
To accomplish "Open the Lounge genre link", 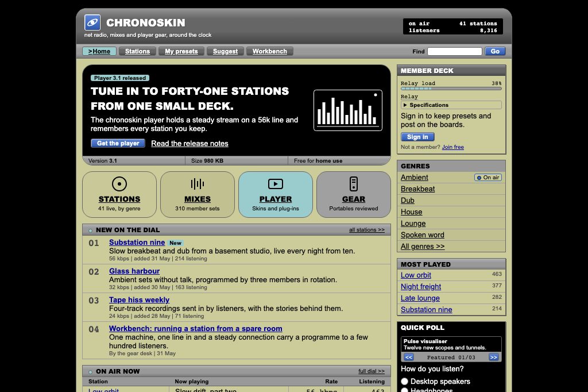I will 413,224.
